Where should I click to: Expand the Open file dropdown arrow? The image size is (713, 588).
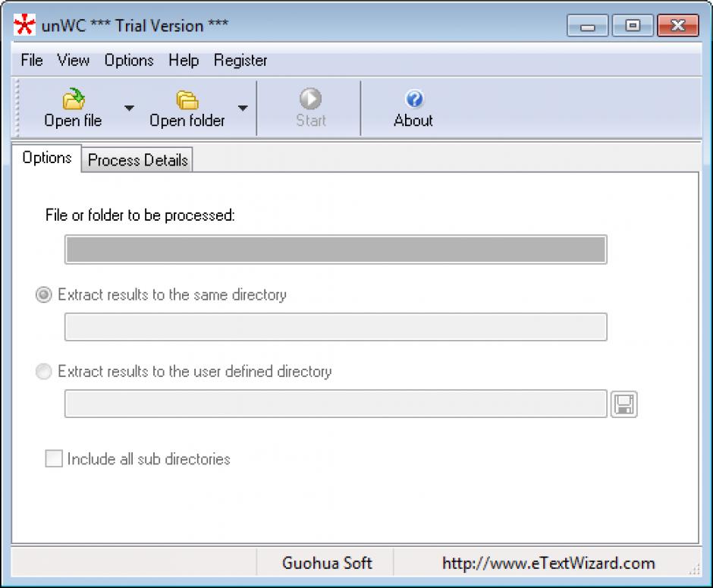129,108
